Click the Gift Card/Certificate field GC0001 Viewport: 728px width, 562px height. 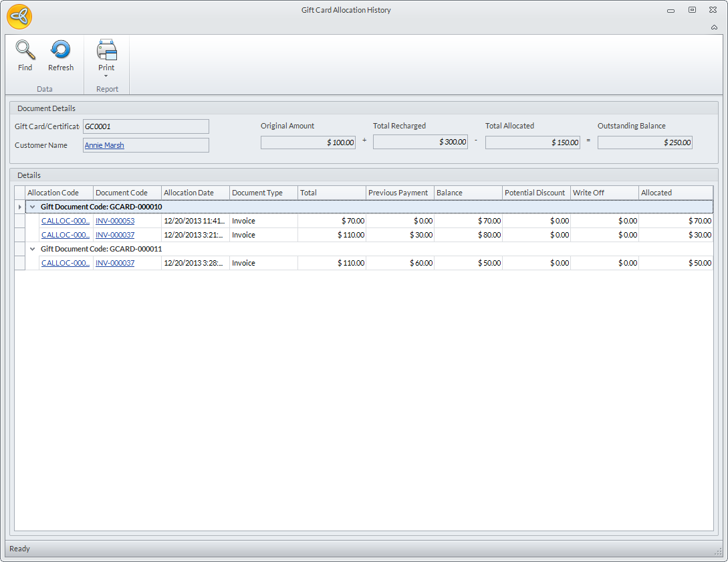pos(146,126)
